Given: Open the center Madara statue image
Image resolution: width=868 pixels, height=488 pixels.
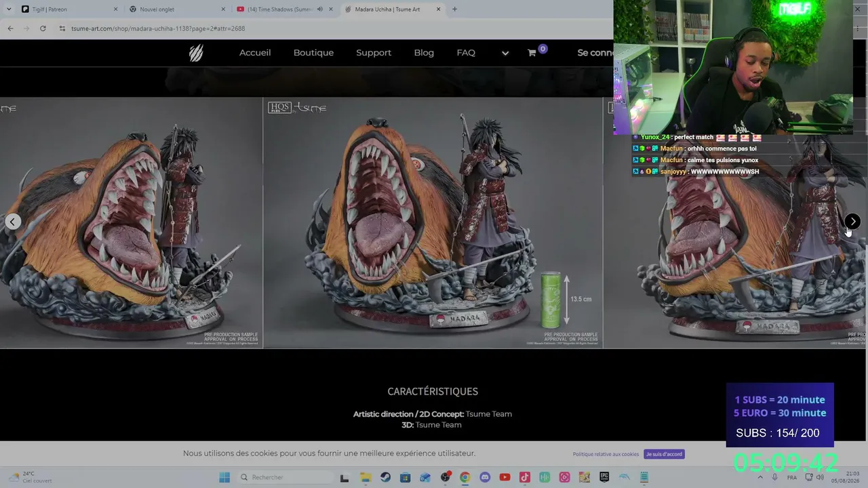Looking at the screenshot, I should [433, 223].
